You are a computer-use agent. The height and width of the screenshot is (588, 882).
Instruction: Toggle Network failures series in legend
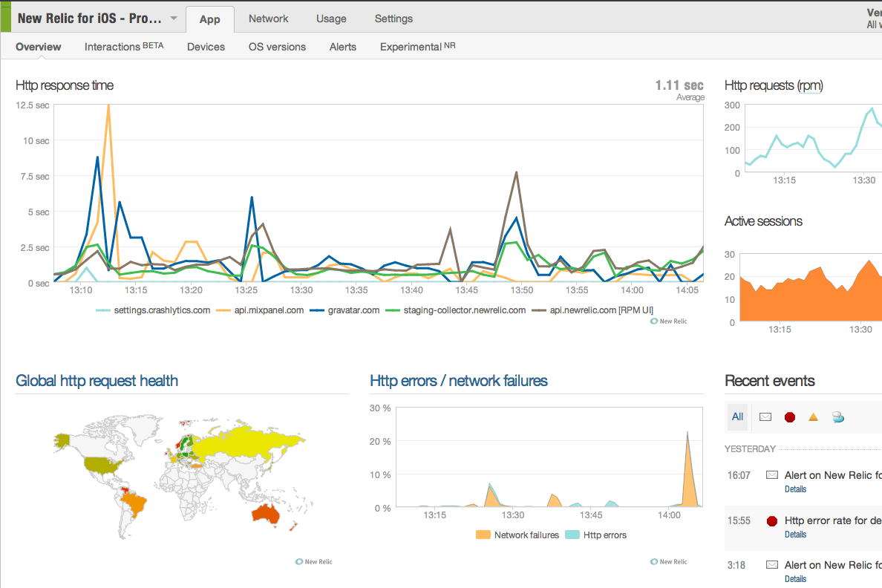click(517, 535)
